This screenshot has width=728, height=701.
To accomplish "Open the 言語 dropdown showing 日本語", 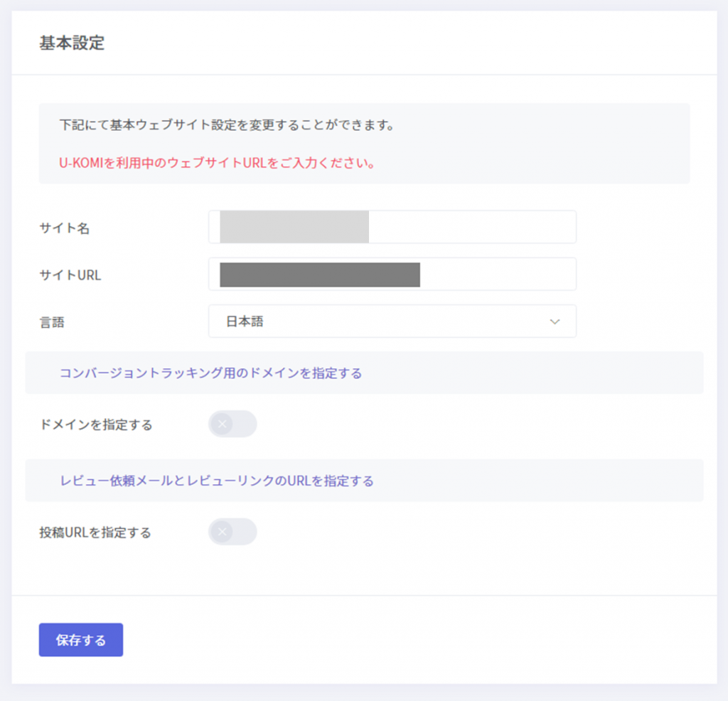I will pyautogui.click(x=392, y=322).
